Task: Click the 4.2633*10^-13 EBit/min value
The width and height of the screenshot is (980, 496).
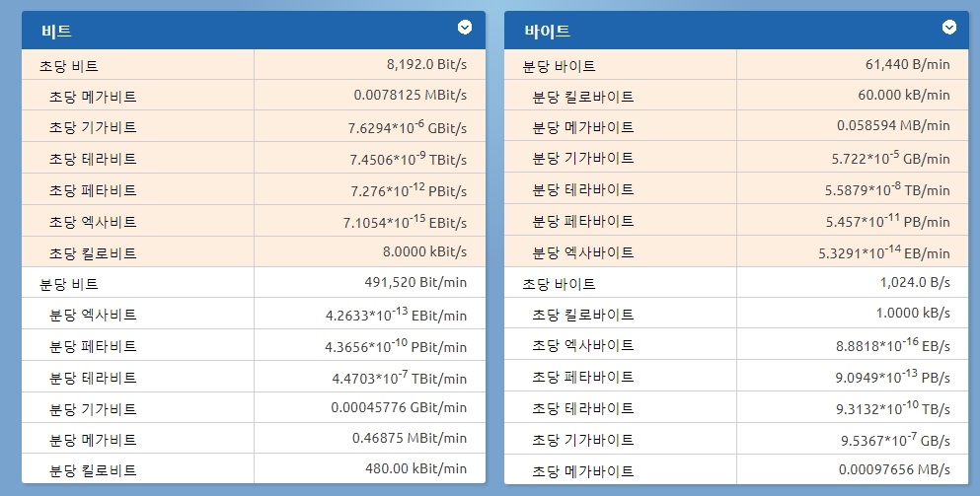Action: coord(397,314)
